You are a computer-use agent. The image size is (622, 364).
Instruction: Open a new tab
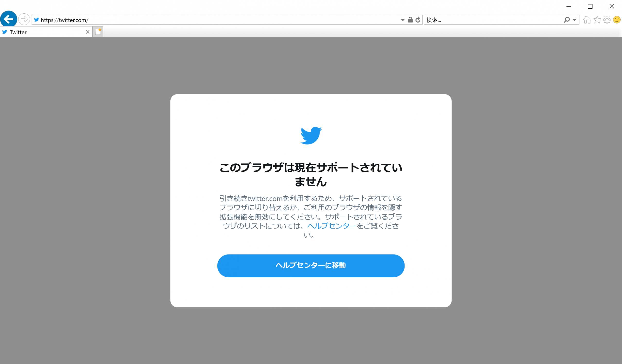point(98,32)
